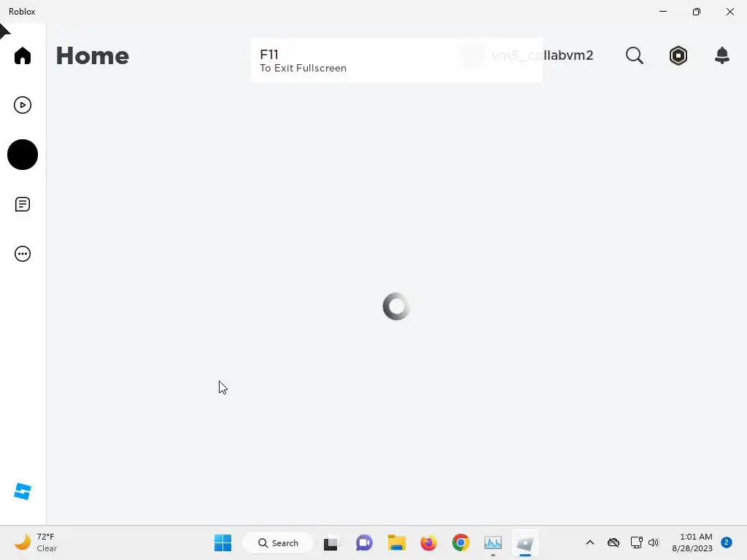Minimize the Roblox window
747x560 pixels.
tap(662, 12)
